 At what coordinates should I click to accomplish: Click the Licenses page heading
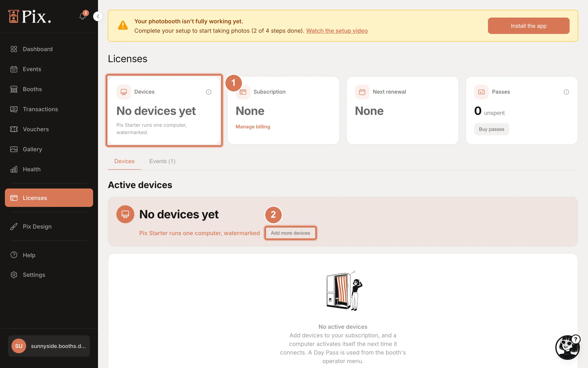(x=128, y=59)
